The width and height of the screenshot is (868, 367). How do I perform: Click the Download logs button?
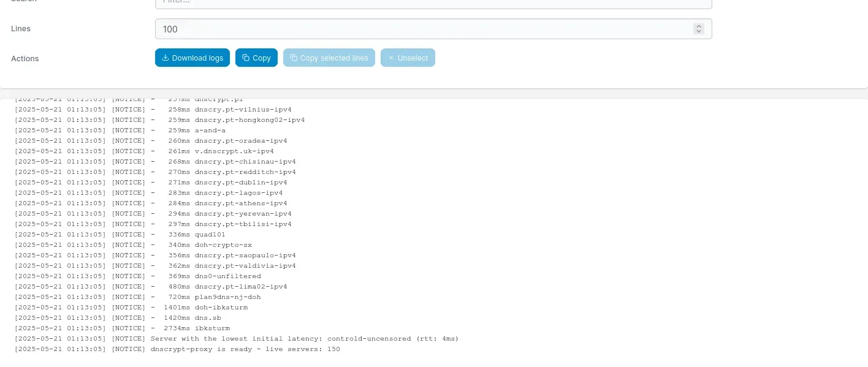[x=192, y=58]
